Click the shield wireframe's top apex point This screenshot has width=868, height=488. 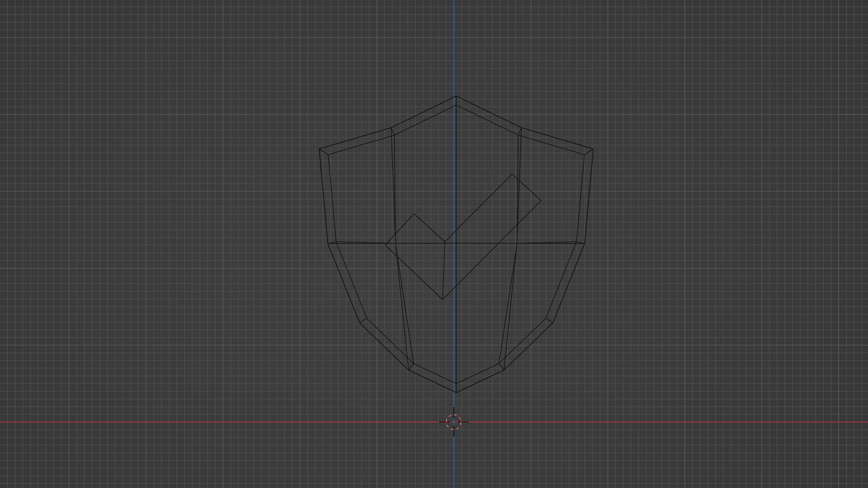(455, 97)
